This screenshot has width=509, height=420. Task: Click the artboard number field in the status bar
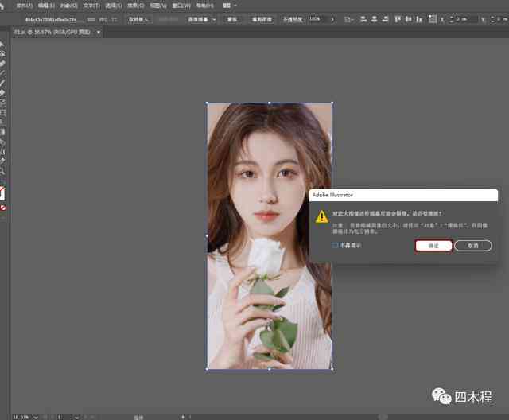pyautogui.click(x=64, y=417)
